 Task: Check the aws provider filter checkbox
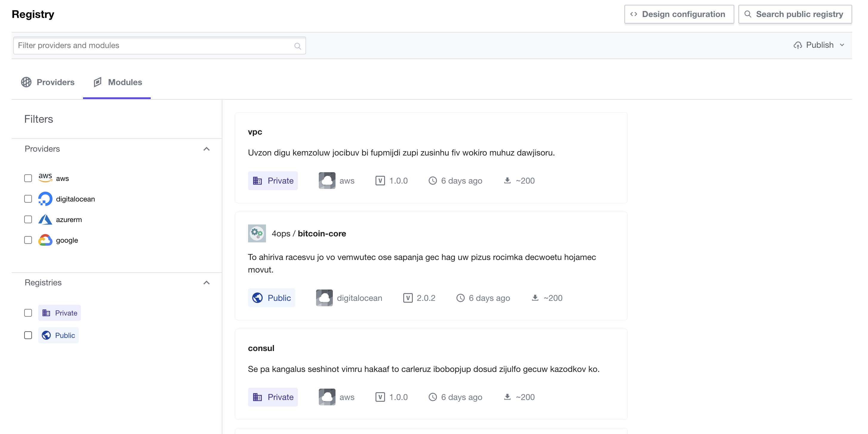(28, 178)
